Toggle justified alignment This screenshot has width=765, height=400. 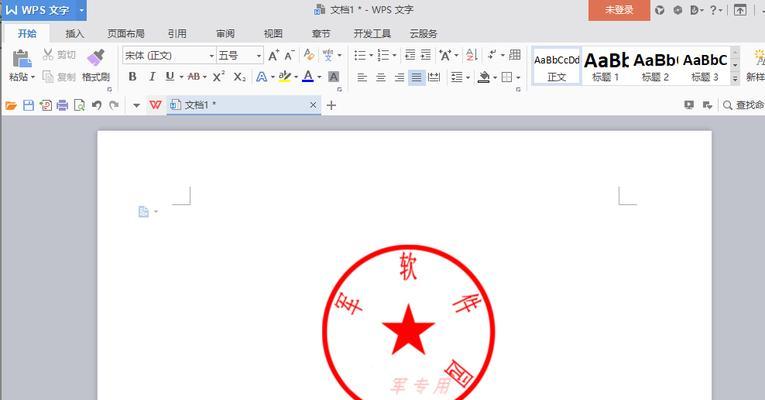point(416,77)
